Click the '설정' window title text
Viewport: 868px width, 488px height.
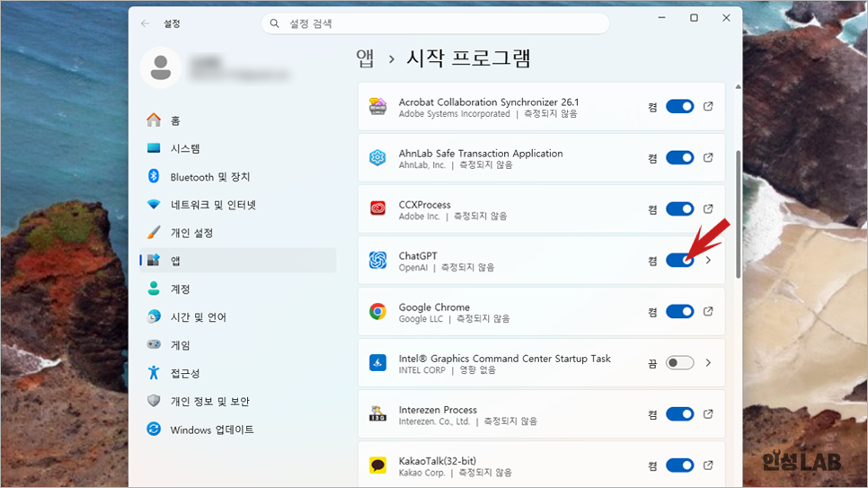coord(172,23)
